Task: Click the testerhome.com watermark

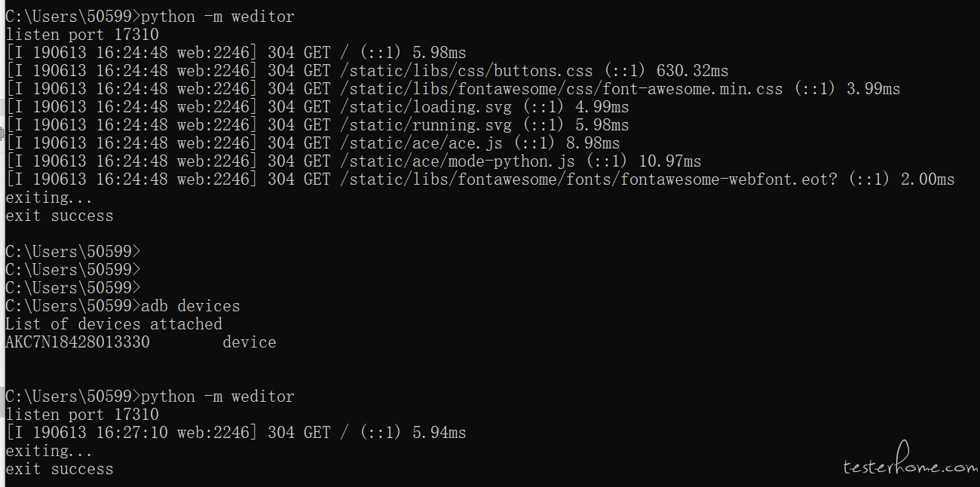Action: (x=911, y=467)
